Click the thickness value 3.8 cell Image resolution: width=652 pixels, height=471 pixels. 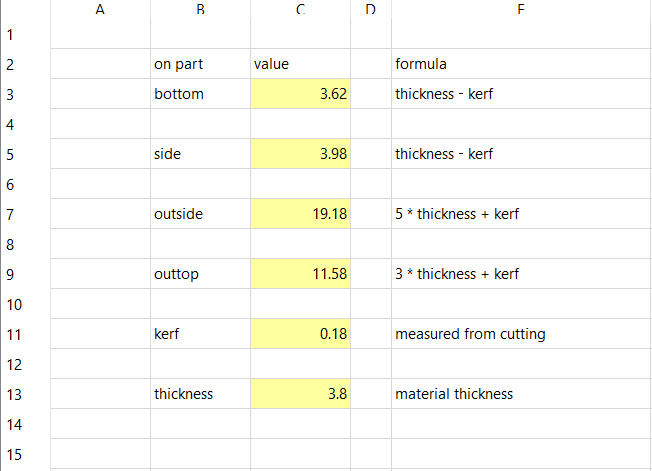click(x=300, y=394)
